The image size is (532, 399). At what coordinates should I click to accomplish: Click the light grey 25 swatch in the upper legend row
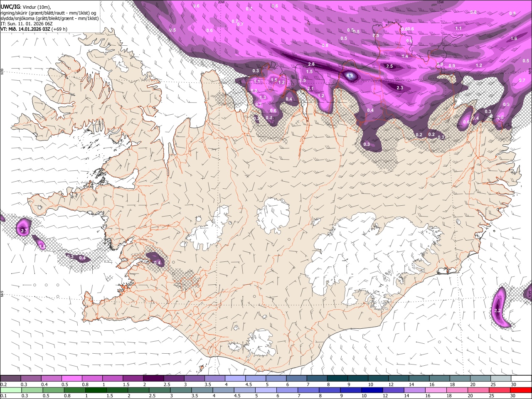[501, 379]
